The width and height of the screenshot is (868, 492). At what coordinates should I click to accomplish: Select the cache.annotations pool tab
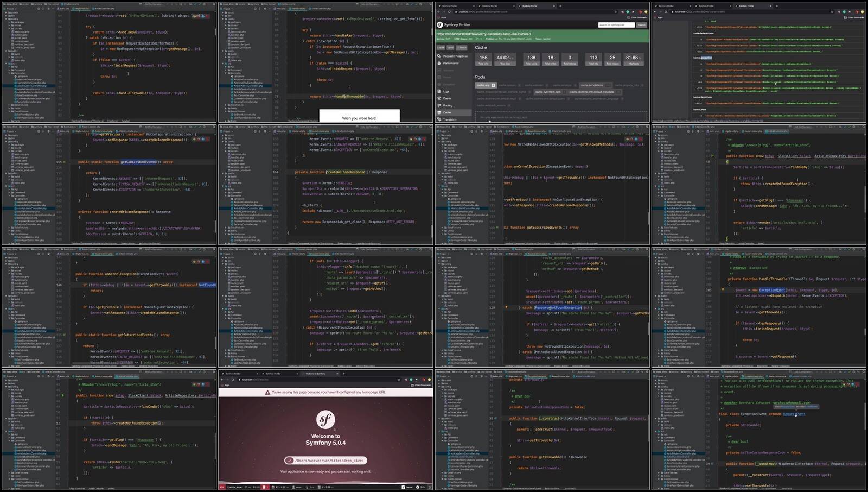pos(595,85)
